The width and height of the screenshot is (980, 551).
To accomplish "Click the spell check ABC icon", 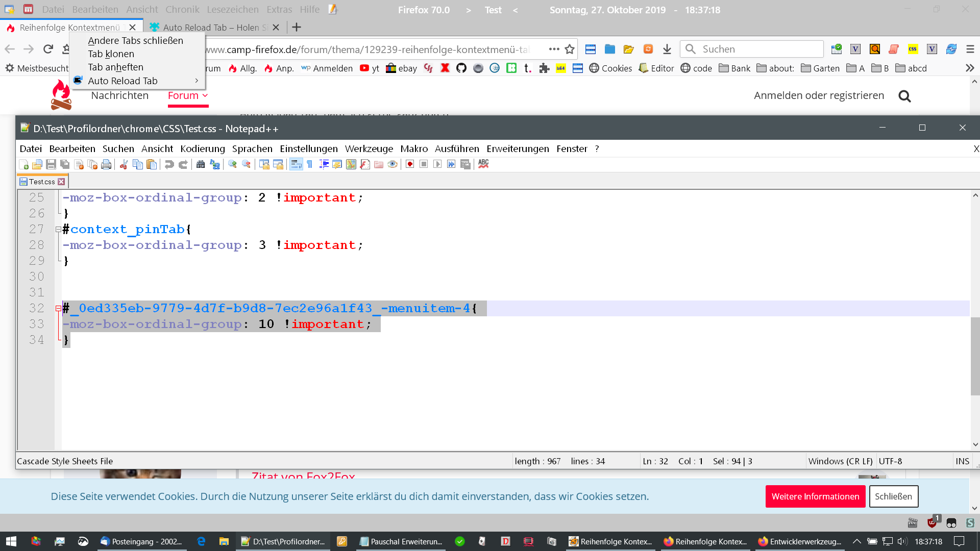I will point(483,164).
